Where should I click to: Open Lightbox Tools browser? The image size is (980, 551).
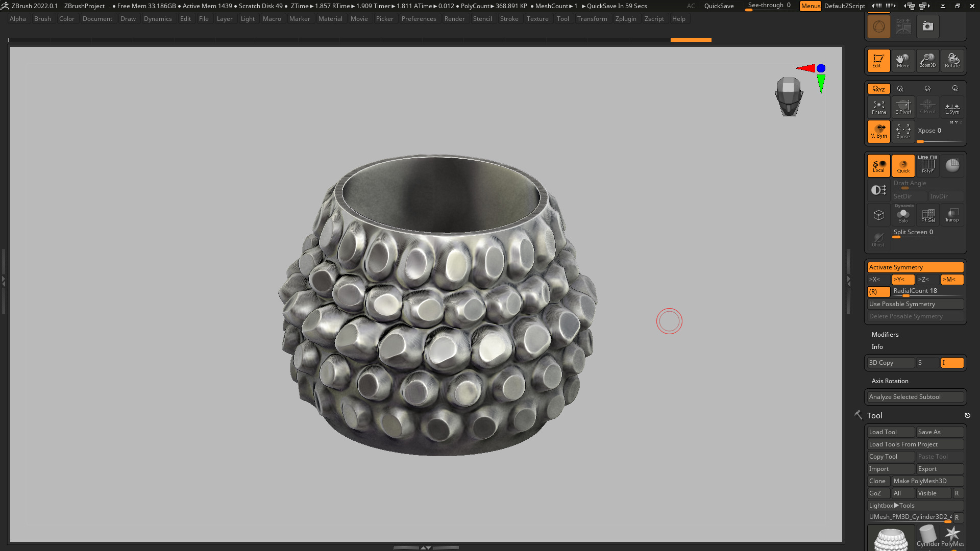click(x=915, y=506)
